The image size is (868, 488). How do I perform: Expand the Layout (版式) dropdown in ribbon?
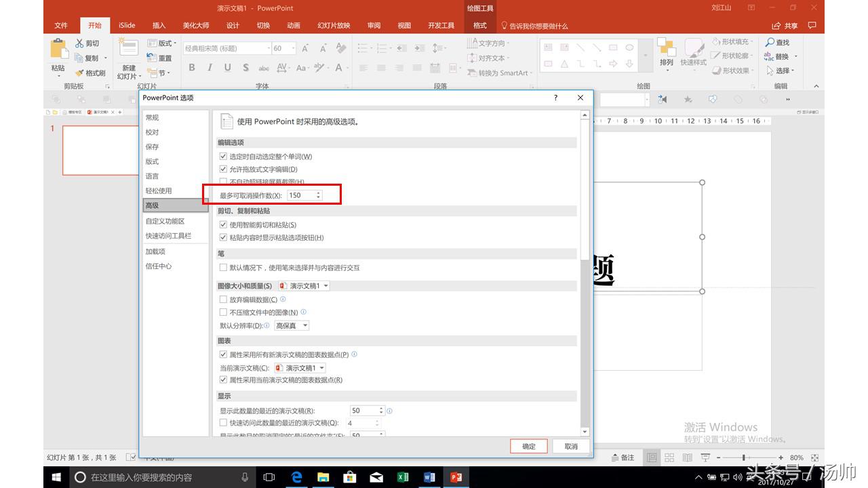click(162, 43)
